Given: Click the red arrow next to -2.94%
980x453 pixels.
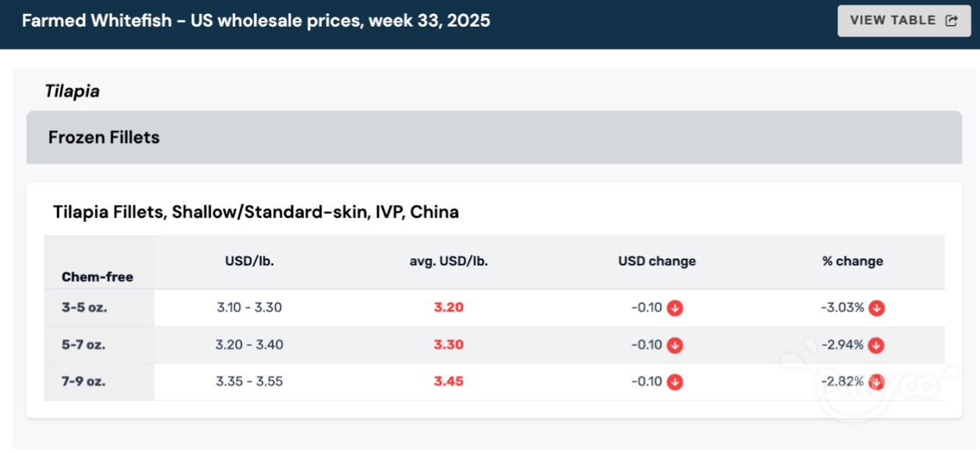Looking at the screenshot, I should 876,345.
